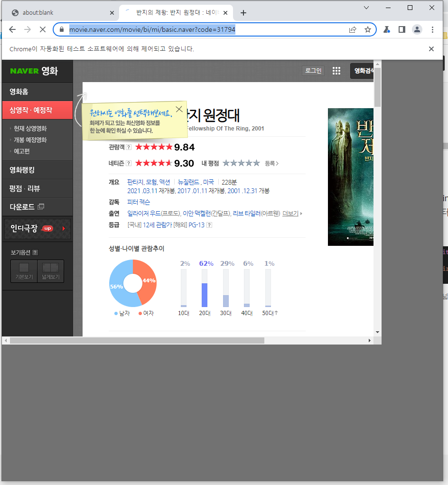Open actor 일라이저 우드 link
448x485 pixels.
click(x=144, y=214)
